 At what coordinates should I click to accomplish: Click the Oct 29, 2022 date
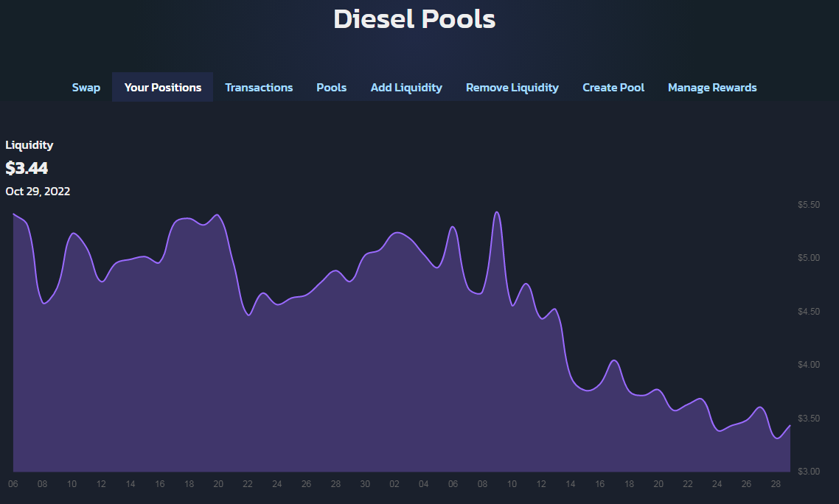(x=38, y=191)
